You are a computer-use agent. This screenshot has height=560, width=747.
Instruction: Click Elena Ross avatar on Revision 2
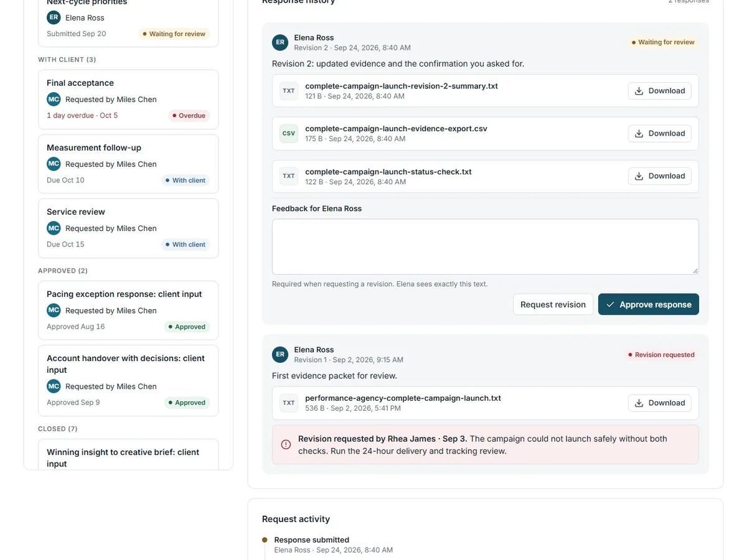click(x=280, y=42)
